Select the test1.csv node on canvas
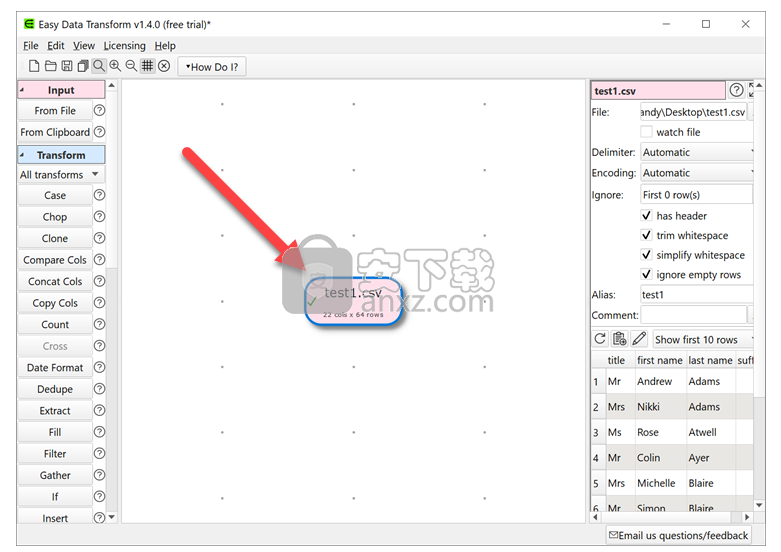Image resolution: width=781 pixels, height=552 pixels. 353,301
